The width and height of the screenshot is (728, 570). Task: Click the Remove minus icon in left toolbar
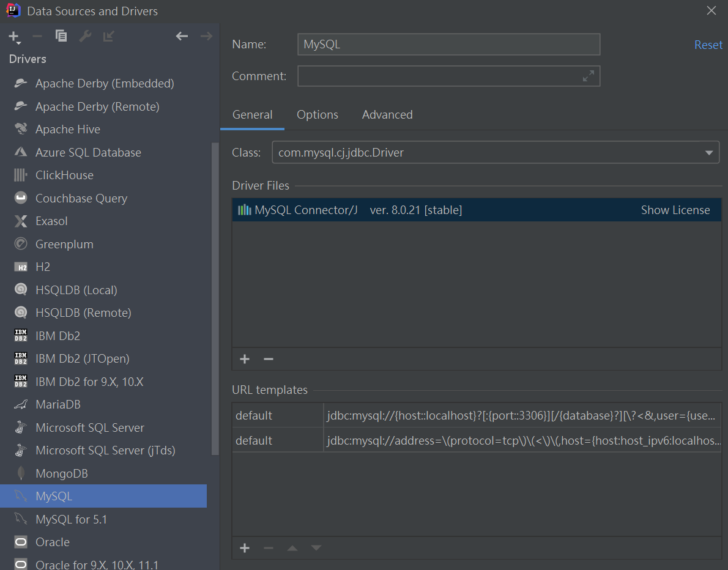(37, 36)
